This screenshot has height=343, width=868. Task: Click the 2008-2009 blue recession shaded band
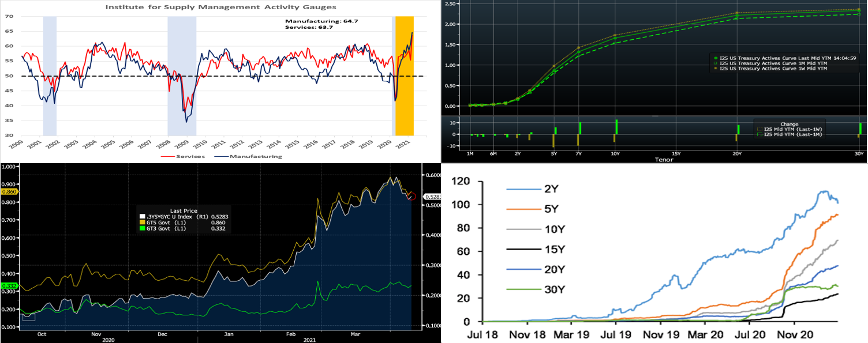pos(182,75)
